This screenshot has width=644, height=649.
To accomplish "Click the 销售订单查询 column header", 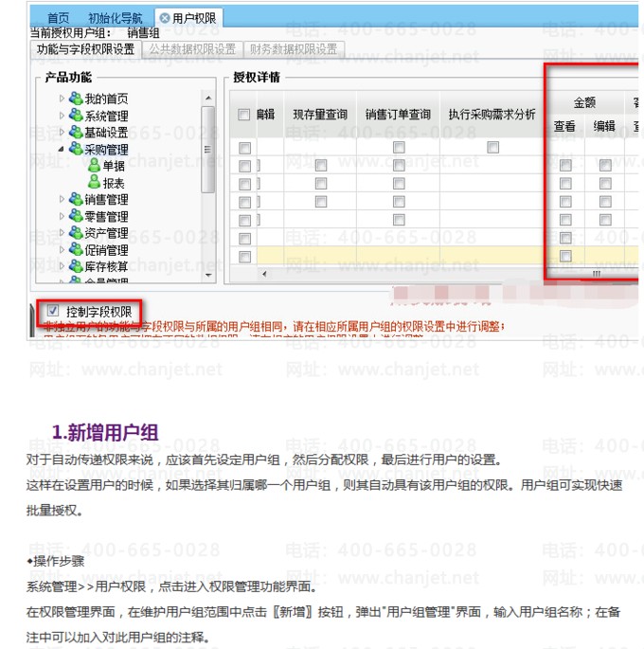I will 398,115.
